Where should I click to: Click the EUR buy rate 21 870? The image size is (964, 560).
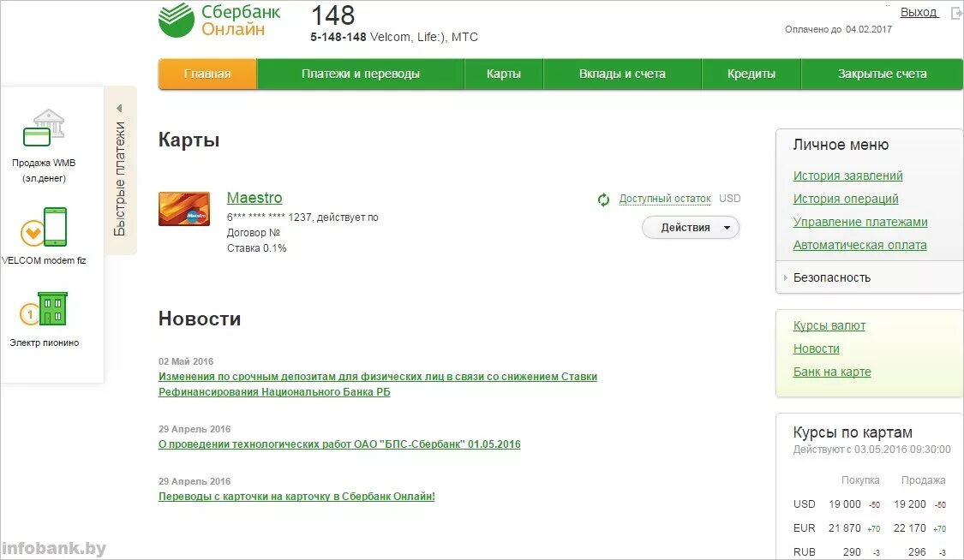[844, 528]
